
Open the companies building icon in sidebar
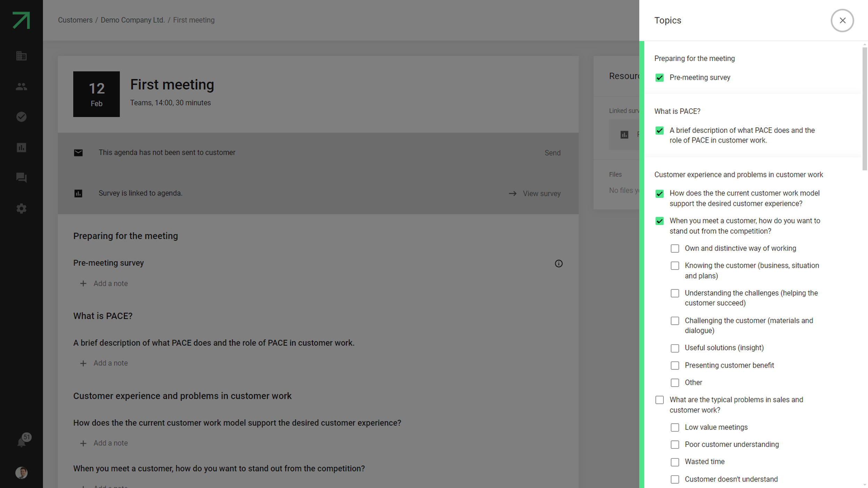pos(21,56)
